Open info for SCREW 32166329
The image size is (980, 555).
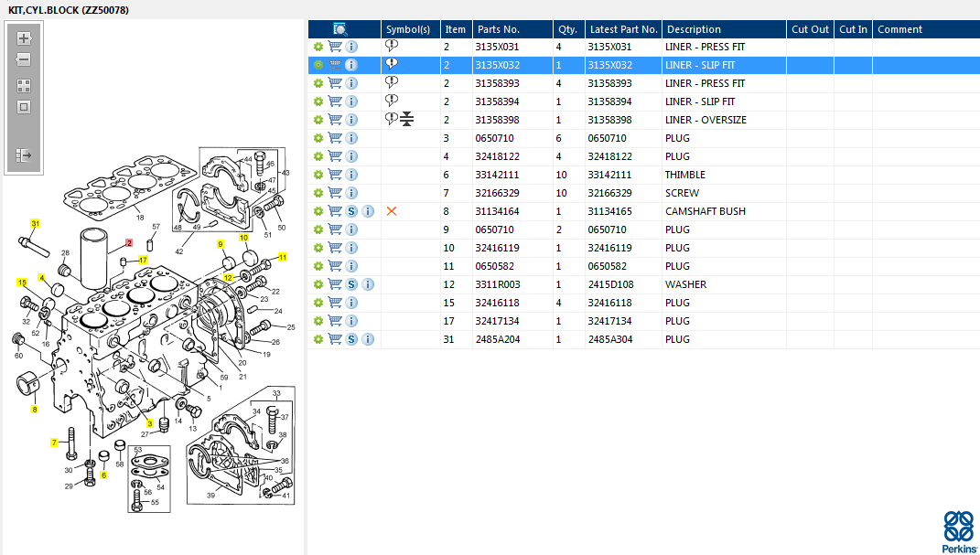pyautogui.click(x=351, y=193)
